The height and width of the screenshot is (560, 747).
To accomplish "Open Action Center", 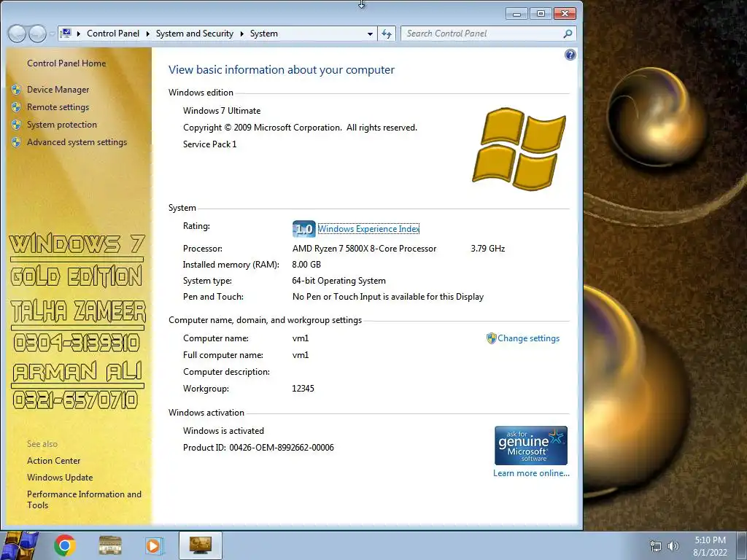I will 54,461.
